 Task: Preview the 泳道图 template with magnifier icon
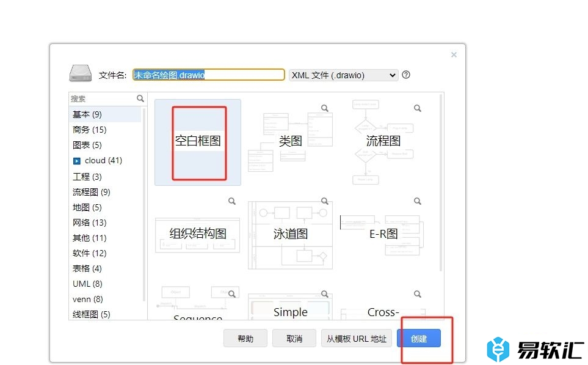coord(325,201)
